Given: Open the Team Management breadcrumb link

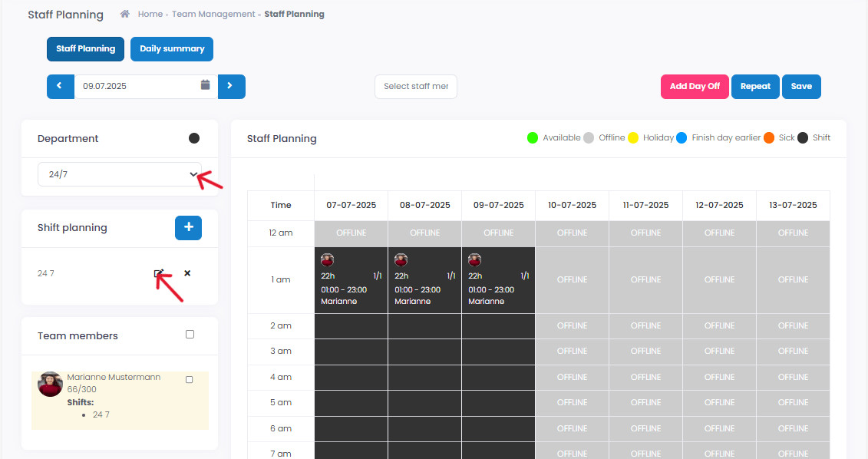Looking at the screenshot, I should point(213,14).
